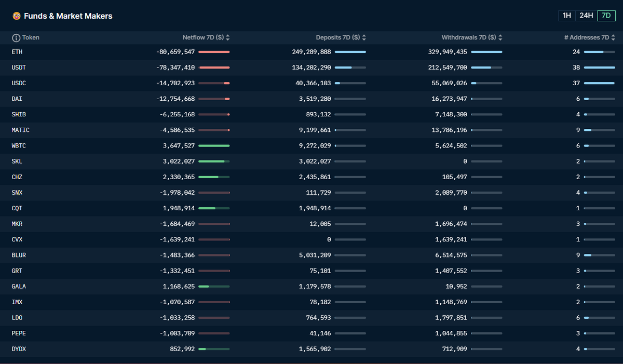Screen dimensions: 623x364
Task: Click CVX withdrawals value 1,639,241
Action: tap(451, 239)
